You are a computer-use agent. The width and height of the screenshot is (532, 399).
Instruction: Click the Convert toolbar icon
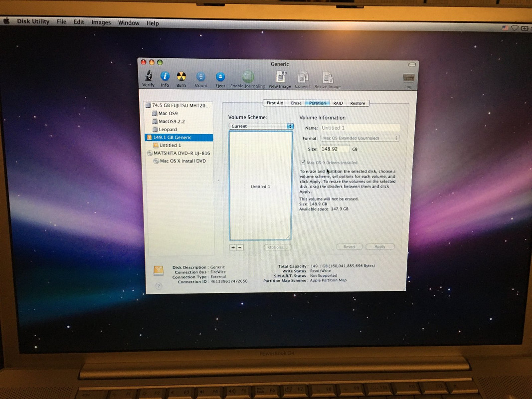[x=303, y=77]
